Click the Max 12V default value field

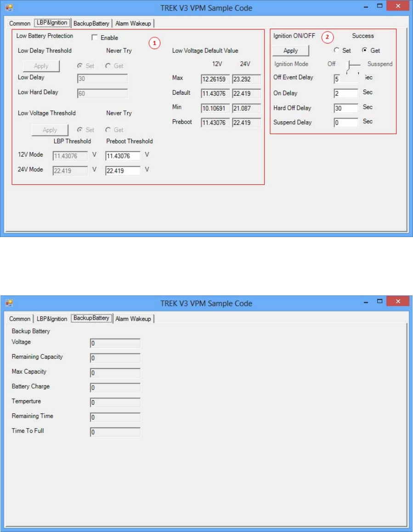215,79
